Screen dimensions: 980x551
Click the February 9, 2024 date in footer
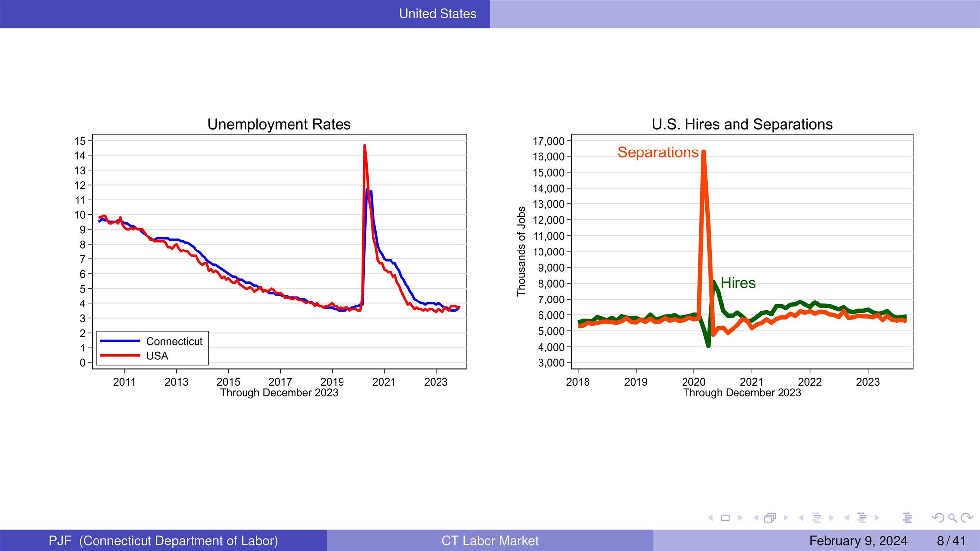tap(858, 541)
